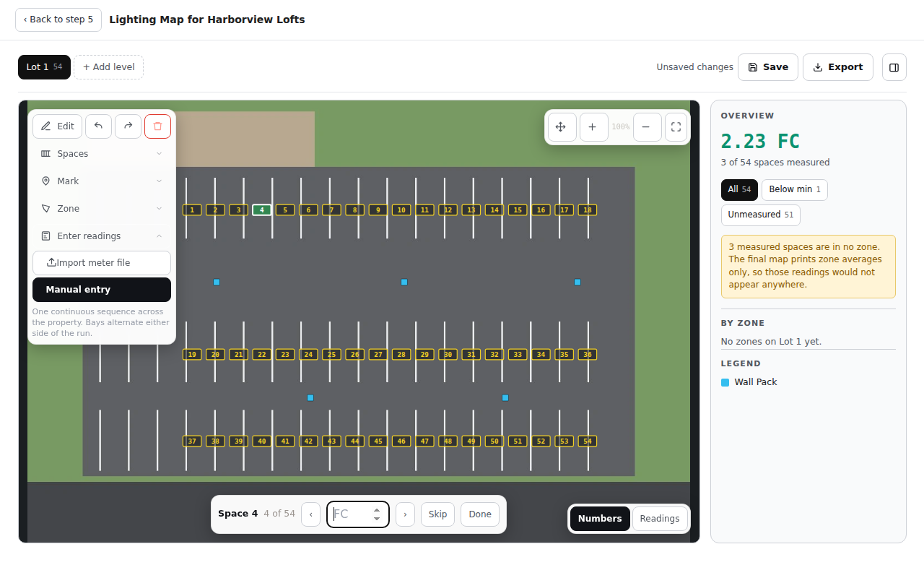Image resolution: width=924 pixels, height=578 pixels.
Task: Click 'No zones on Lot 1 yet' text
Action: (771, 342)
